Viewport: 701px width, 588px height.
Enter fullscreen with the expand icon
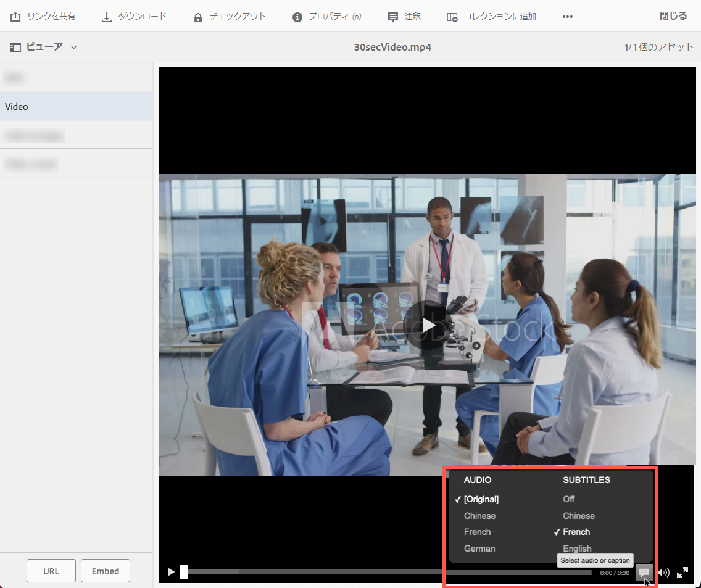(682, 573)
